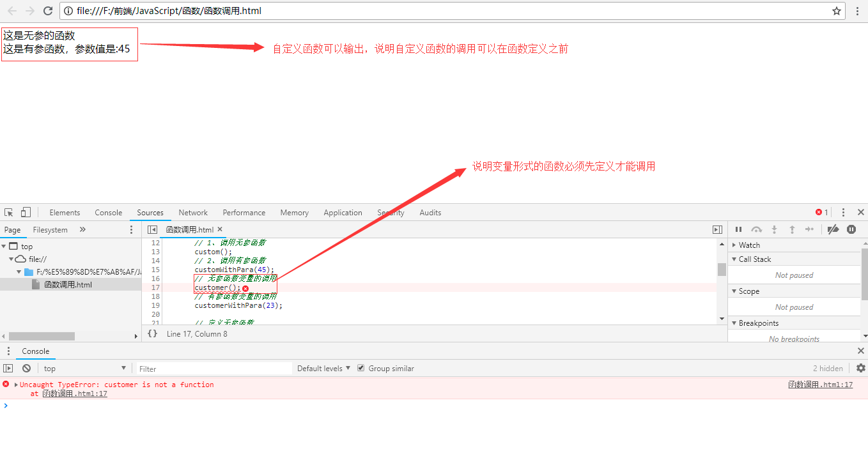Activate the inspect element picker icon
Screen dimensions: 868x451
pos(9,212)
